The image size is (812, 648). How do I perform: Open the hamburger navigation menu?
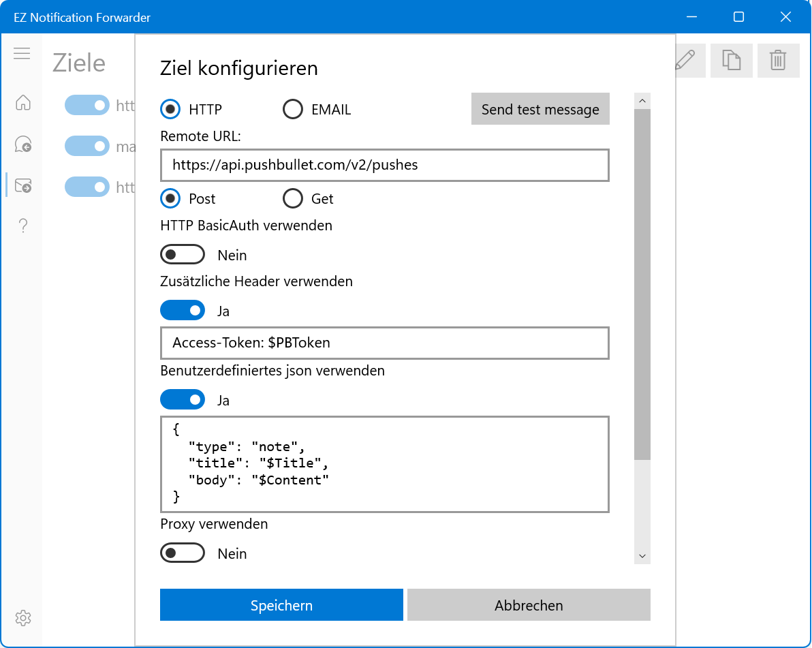[22, 53]
